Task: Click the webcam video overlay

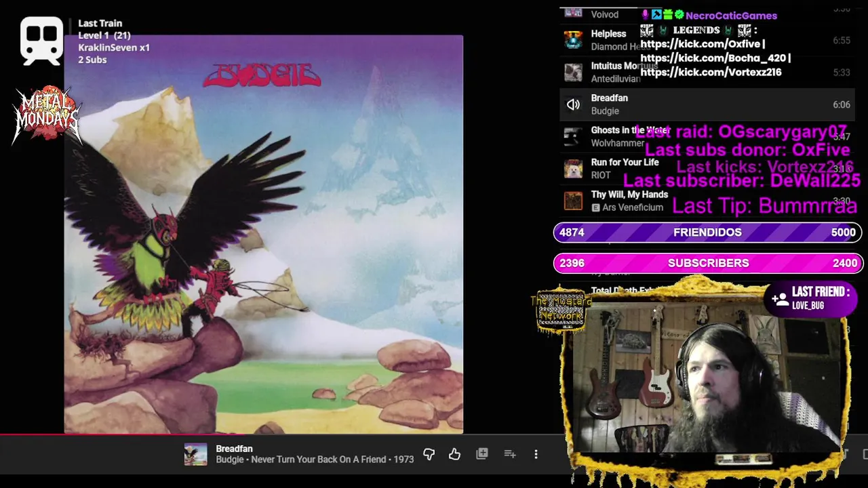Action: coord(705,380)
